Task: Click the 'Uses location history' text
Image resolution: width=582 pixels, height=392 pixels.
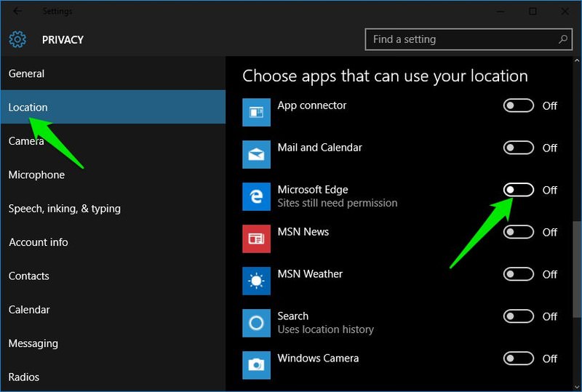Action: point(325,329)
